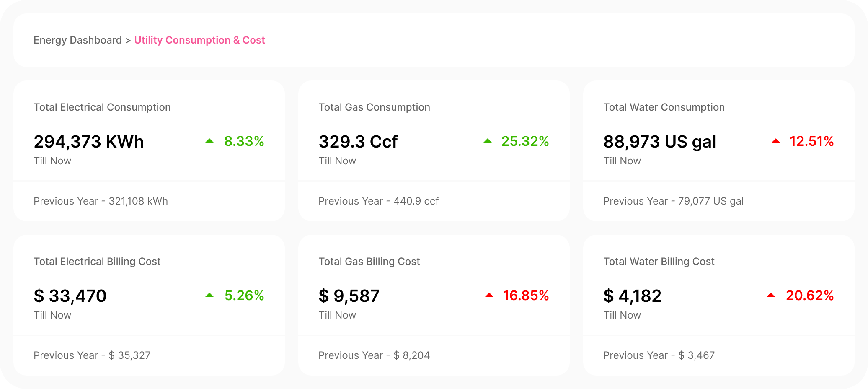This screenshot has width=868, height=389.
Task: Click the red arrow beside 12.51%
Action: 776,141
